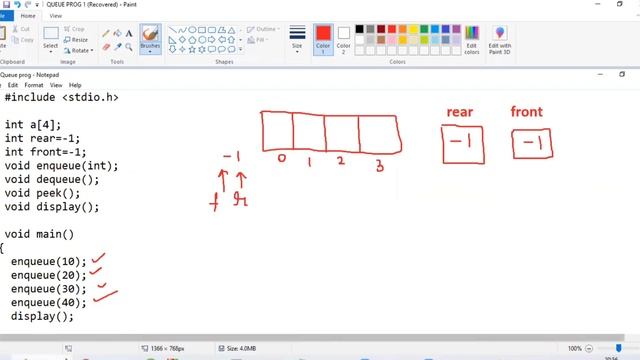Pick the purple color swatch
The height and width of the screenshot is (360, 640).
[x=456, y=29]
